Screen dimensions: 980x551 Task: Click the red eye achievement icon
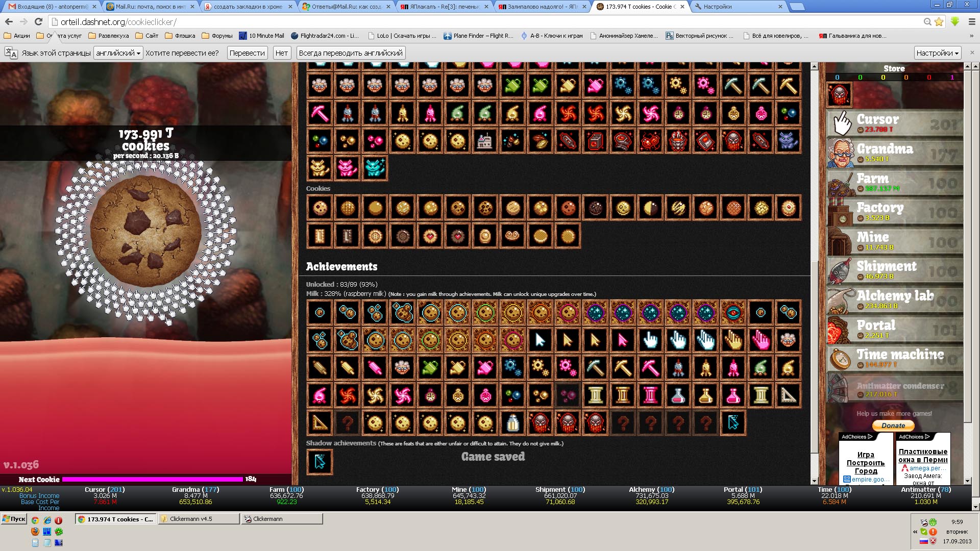[x=733, y=312]
